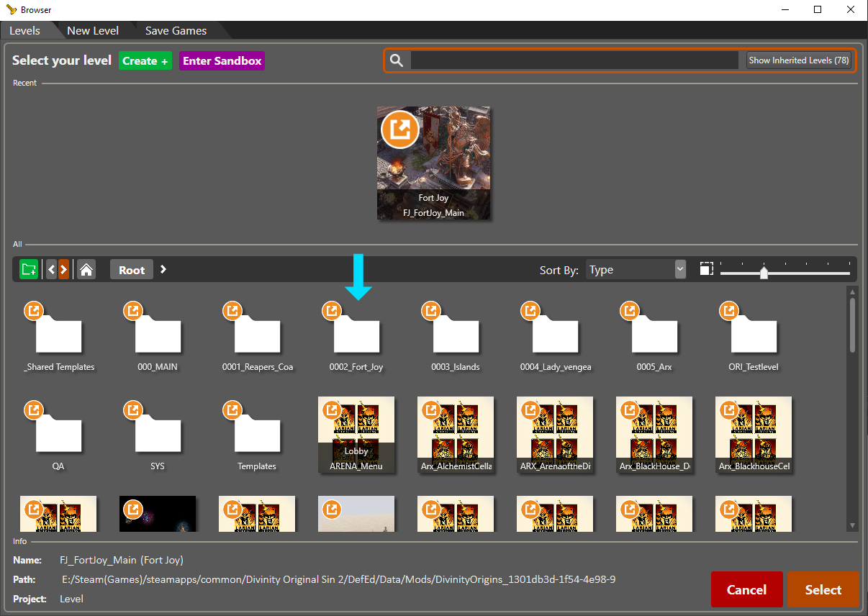Toggle Show Inherited Levels (78)
Image resolution: width=868 pixels, height=616 pixels.
(x=799, y=60)
